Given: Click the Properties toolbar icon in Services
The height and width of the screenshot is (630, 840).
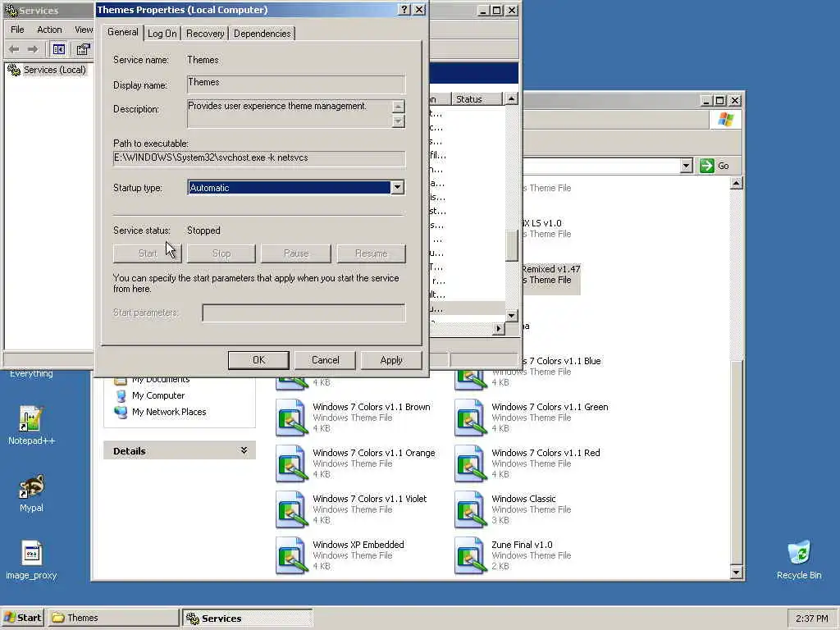Looking at the screenshot, I should click(x=83, y=49).
